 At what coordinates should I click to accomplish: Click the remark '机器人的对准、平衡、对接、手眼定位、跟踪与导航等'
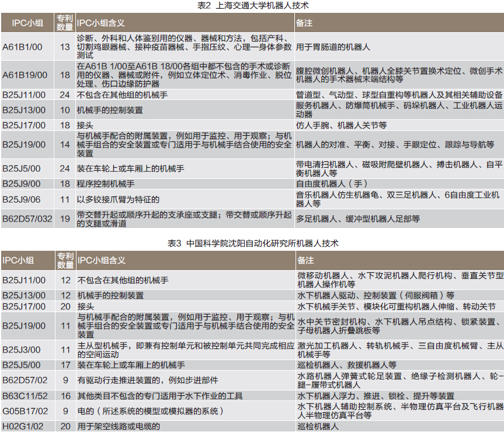pyautogui.click(x=395, y=144)
